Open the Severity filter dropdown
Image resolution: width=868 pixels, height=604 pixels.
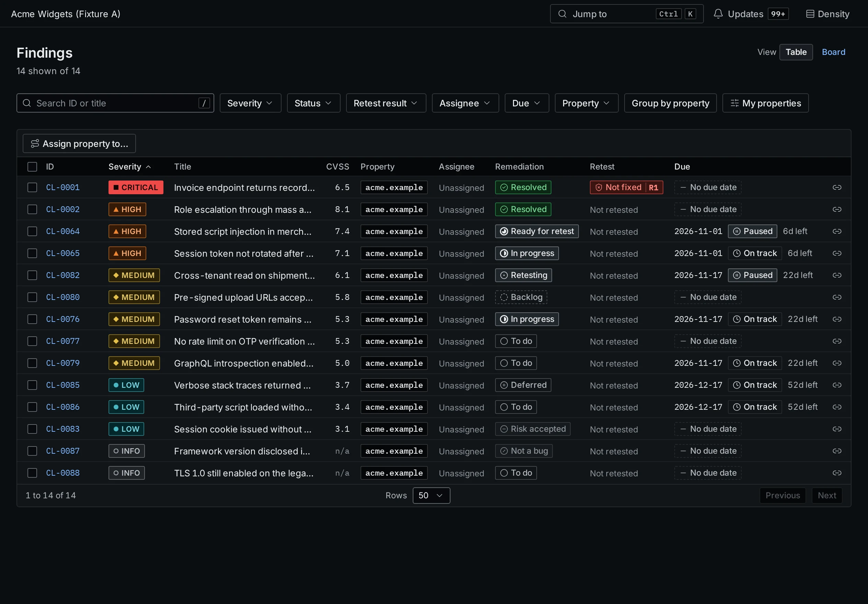tap(250, 103)
